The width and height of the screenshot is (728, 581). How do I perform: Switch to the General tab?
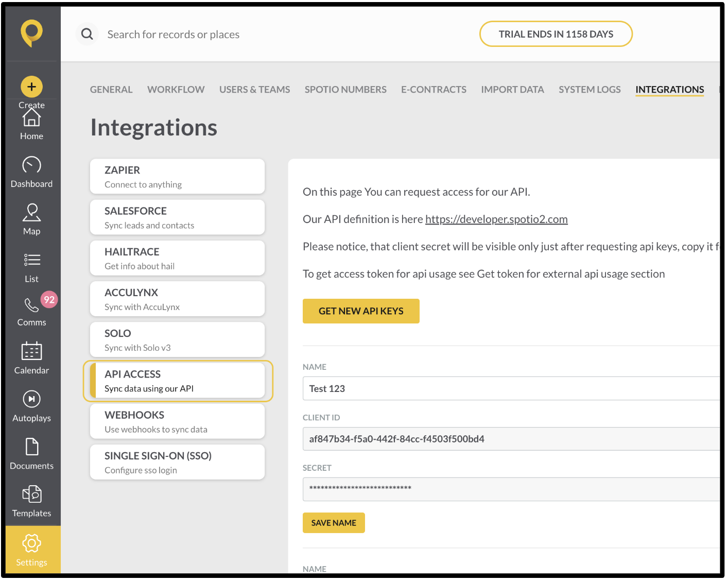(111, 90)
